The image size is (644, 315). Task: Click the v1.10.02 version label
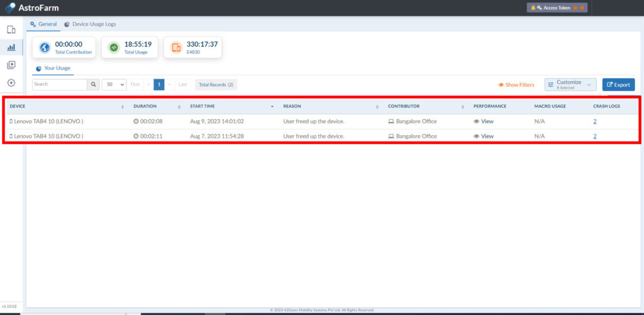tap(9, 306)
